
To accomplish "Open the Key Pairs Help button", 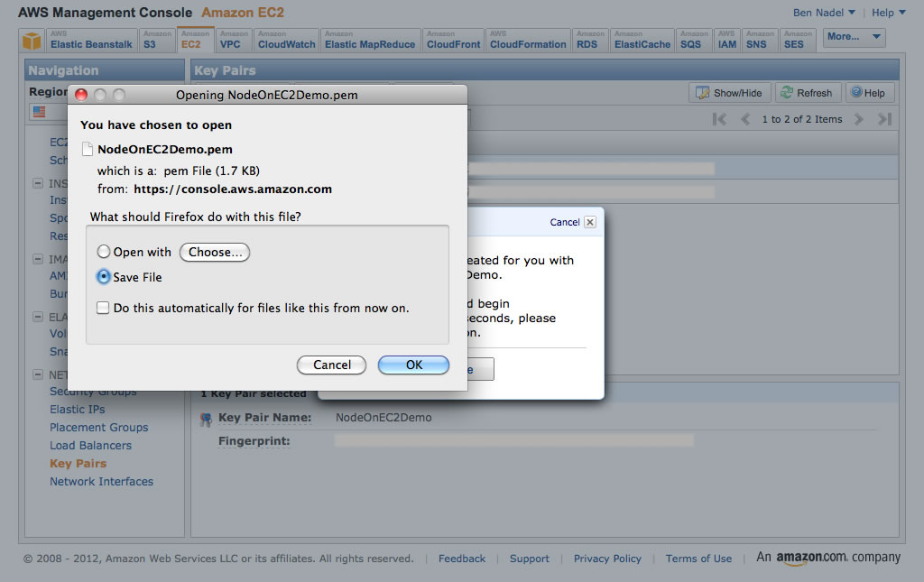I will click(x=870, y=93).
